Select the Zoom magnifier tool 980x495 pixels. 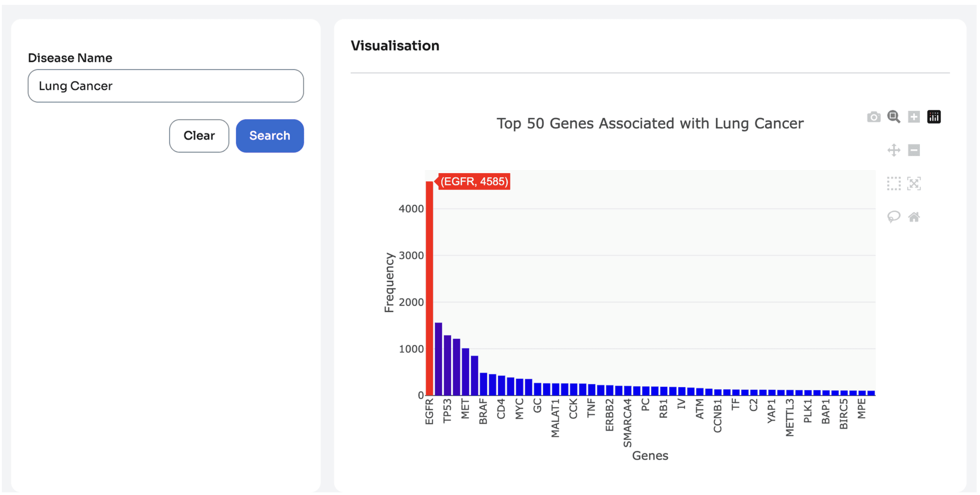(894, 117)
